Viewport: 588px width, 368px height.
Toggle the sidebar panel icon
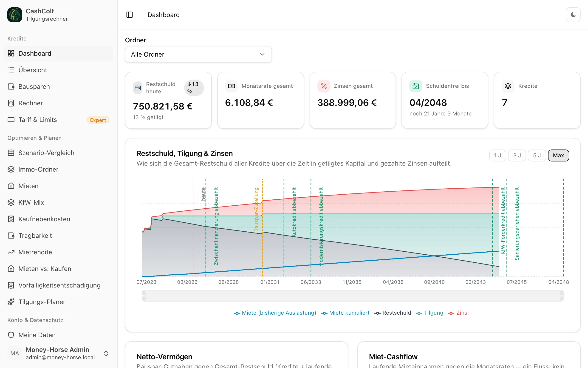tap(130, 15)
